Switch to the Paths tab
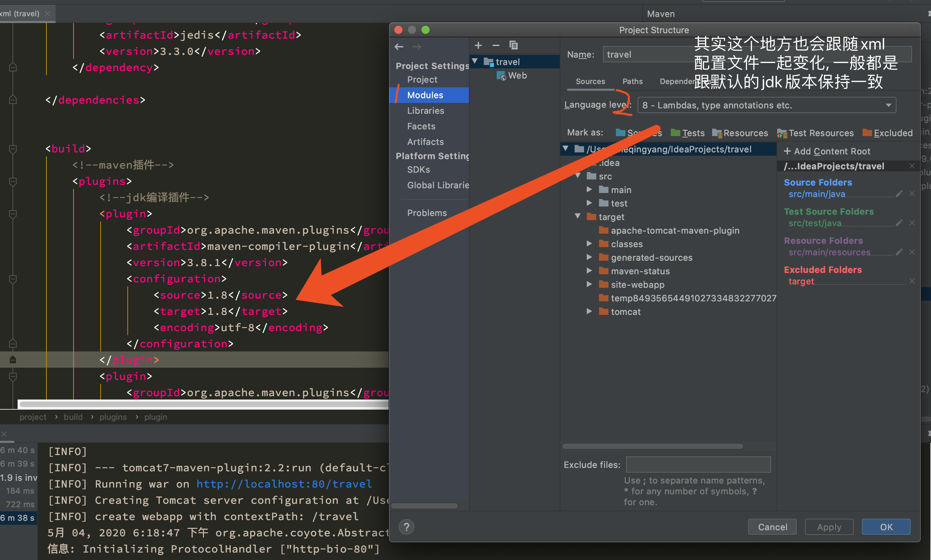The width and height of the screenshot is (931, 560). 633,81
